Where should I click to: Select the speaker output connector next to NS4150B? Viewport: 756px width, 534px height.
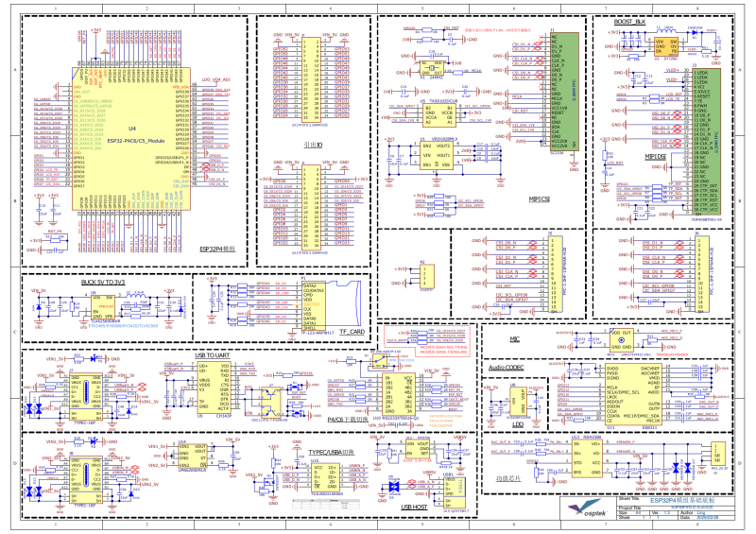[x=717, y=453]
